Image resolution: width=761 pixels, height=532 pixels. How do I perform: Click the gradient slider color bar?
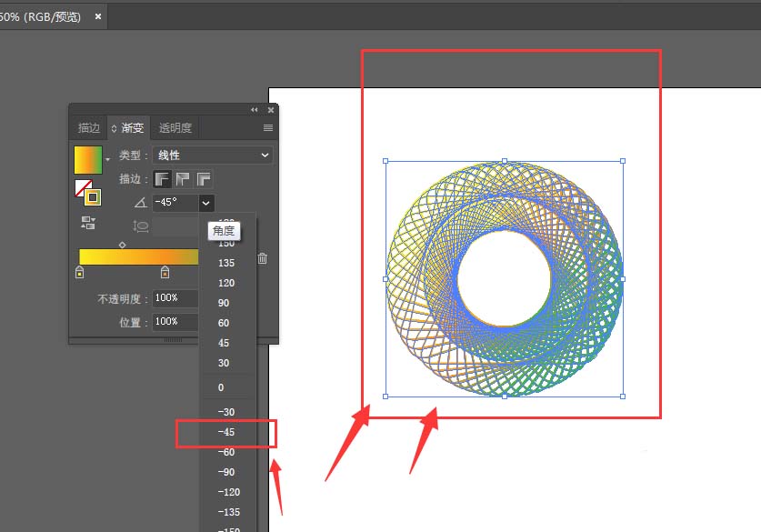[x=139, y=256]
